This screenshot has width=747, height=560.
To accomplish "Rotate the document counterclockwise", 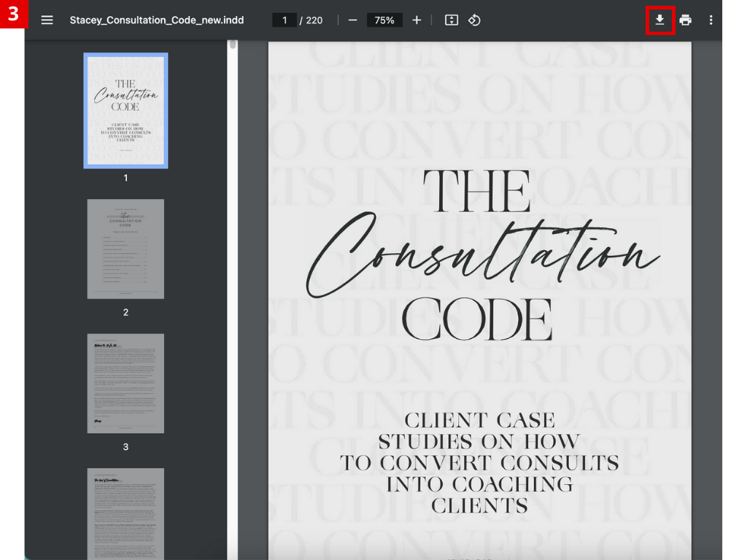I will click(x=474, y=20).
